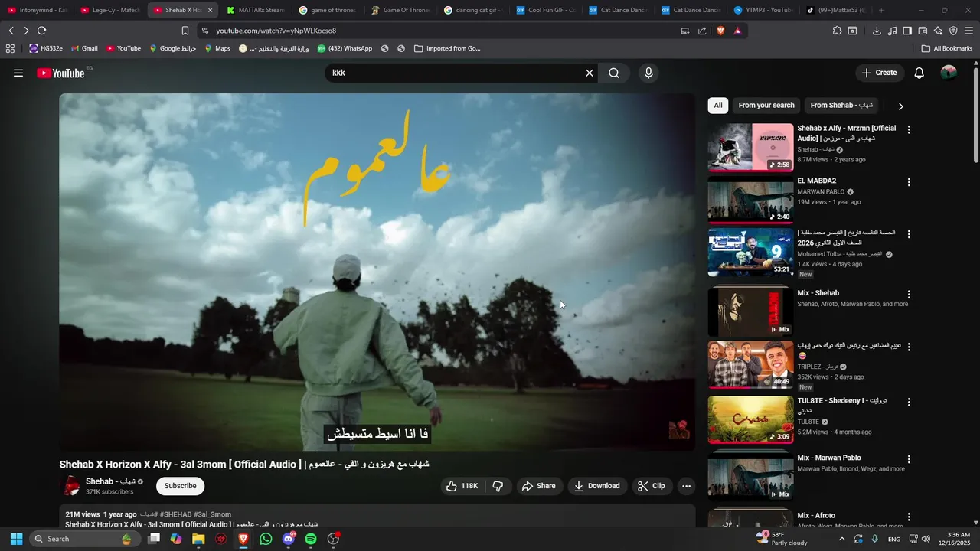Screen dimensions: 980x551
Task: Open options menu for Mix - Afroto
Action: click(909, 517)
